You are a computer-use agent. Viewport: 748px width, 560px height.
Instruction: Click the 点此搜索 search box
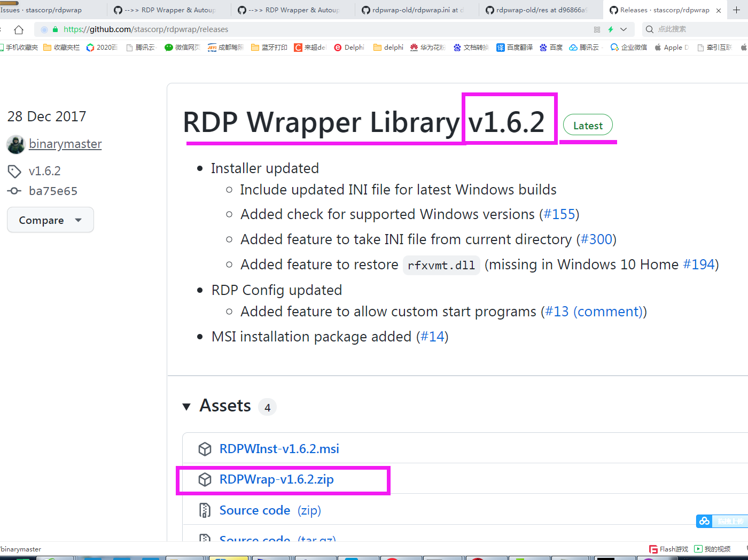click(689, 30)
